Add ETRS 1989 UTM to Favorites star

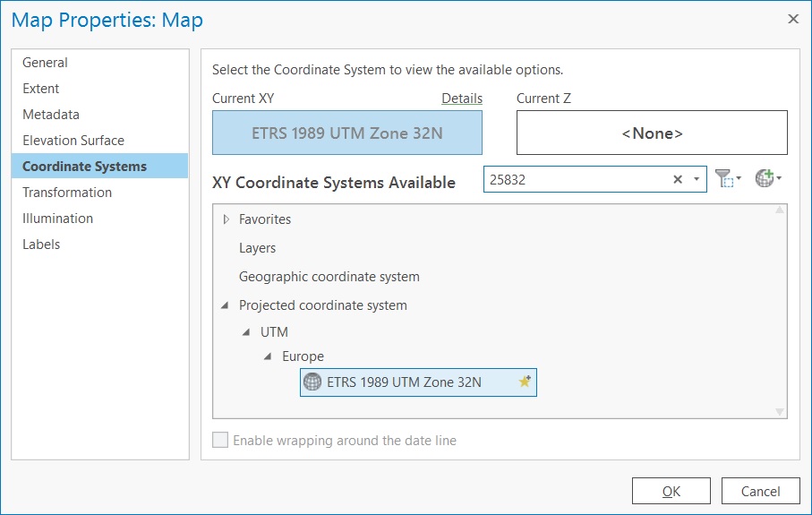525,382
